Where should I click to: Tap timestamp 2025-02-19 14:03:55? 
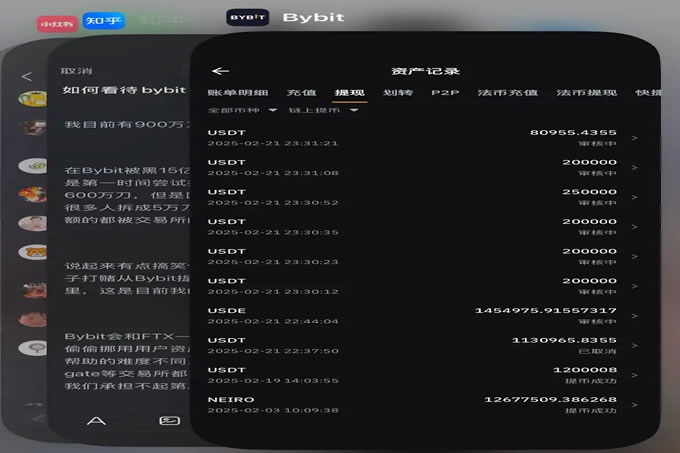[x=273, y=381]
